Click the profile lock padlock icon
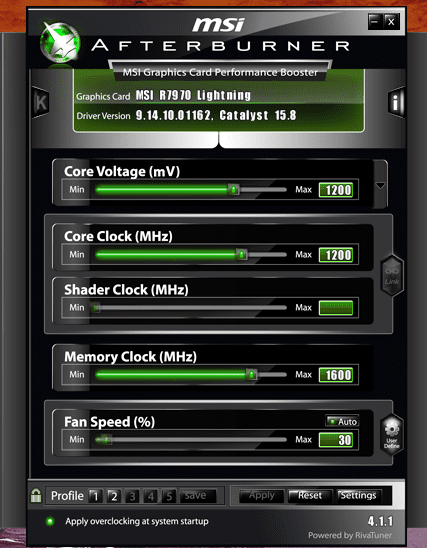 click(36, 496)
